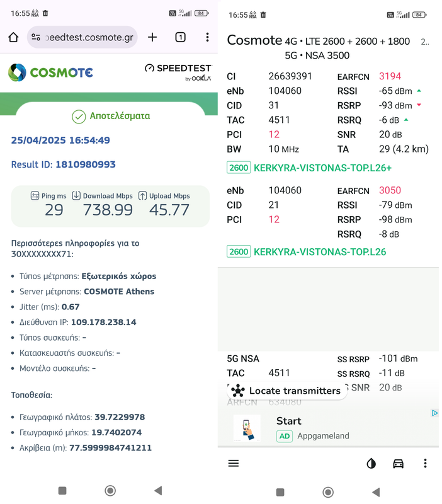Select the IP address 109.178.238.14
Screen dimensions: 442x504
coord(104,323)
